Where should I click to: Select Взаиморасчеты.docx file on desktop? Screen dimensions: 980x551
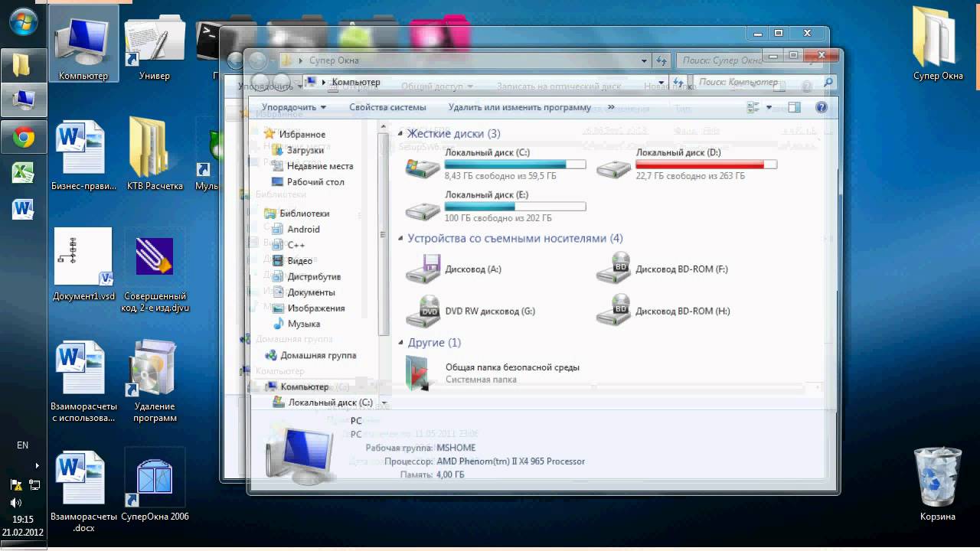point(83,491)
